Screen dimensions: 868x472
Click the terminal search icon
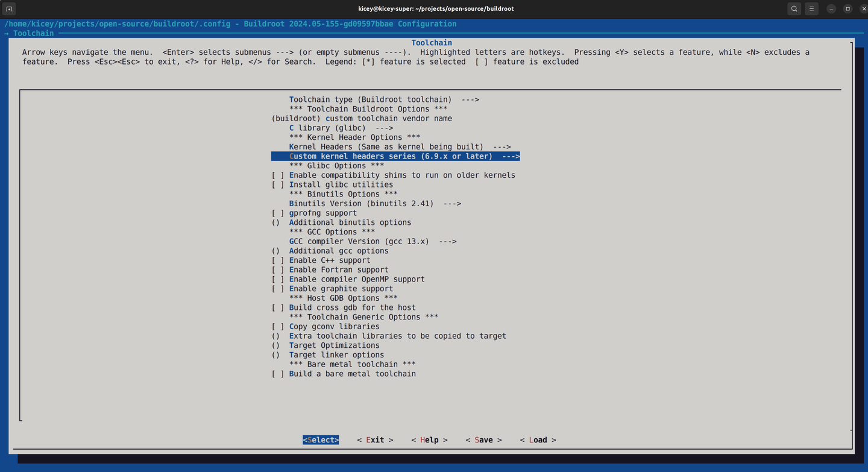pos(794,8)
